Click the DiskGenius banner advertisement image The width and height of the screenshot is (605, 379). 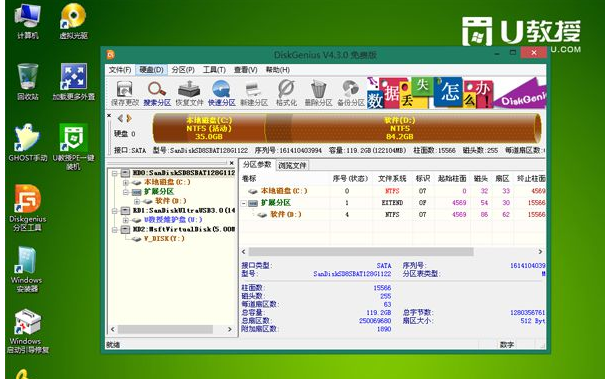(x=456, y=93)
